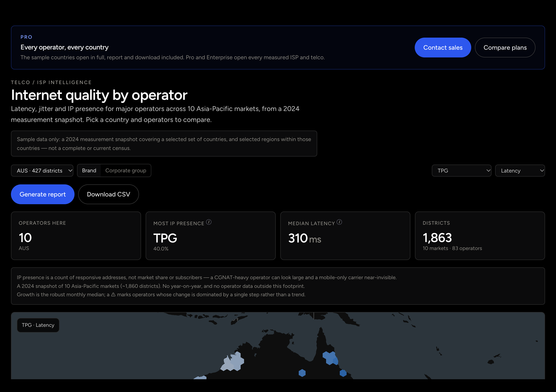Show info icon for Median Latency

tap(339, 222)
